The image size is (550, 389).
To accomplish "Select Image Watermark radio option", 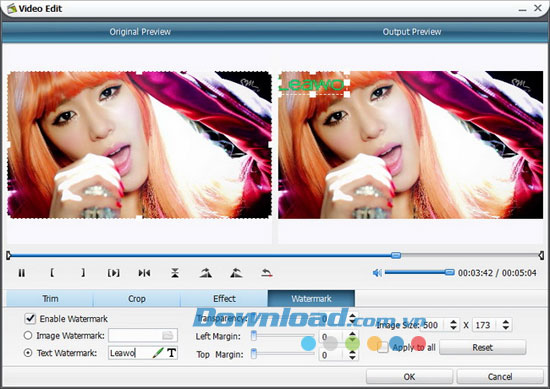I will [28, 335].
